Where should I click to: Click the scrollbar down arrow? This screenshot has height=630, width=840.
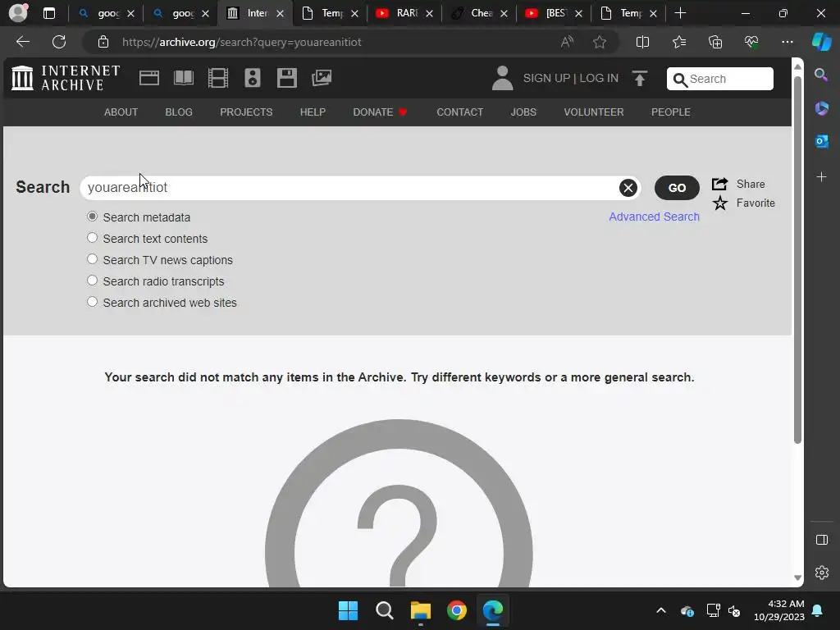click(797, 578)
